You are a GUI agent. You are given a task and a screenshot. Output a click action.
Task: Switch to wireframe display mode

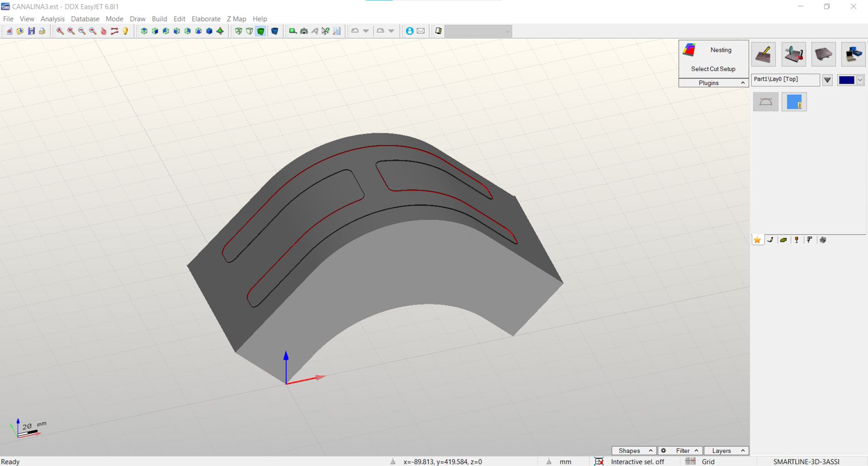tap(238, 31)
